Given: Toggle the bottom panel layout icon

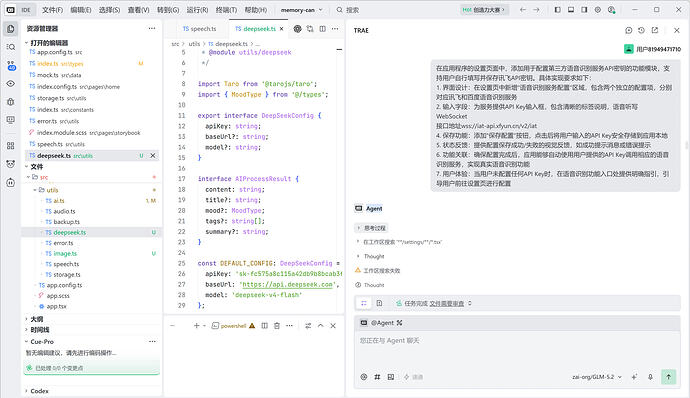Looking at the screenshot, I should pos(571,10).
